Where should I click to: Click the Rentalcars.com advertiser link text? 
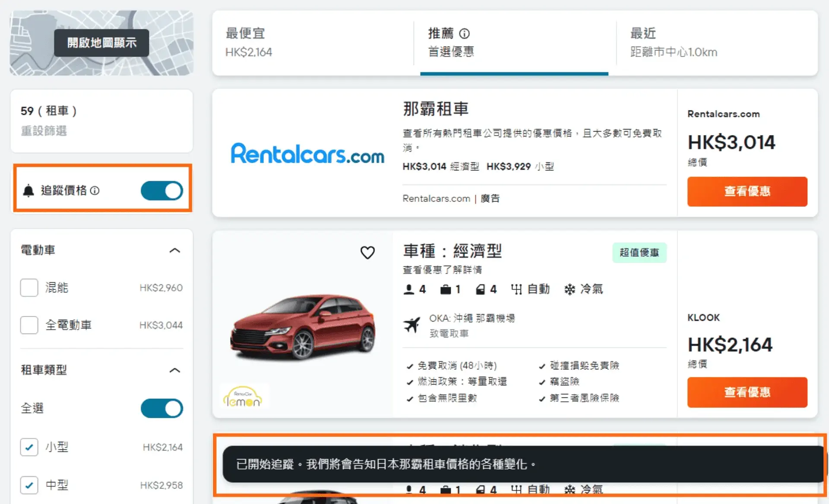tap(436, 198)
